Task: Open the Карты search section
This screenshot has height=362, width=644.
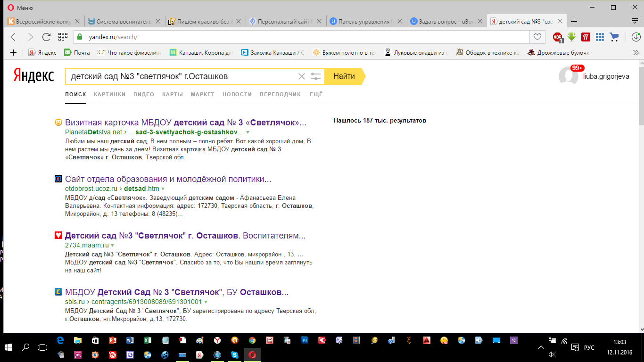Action: [x=173, y=94]
